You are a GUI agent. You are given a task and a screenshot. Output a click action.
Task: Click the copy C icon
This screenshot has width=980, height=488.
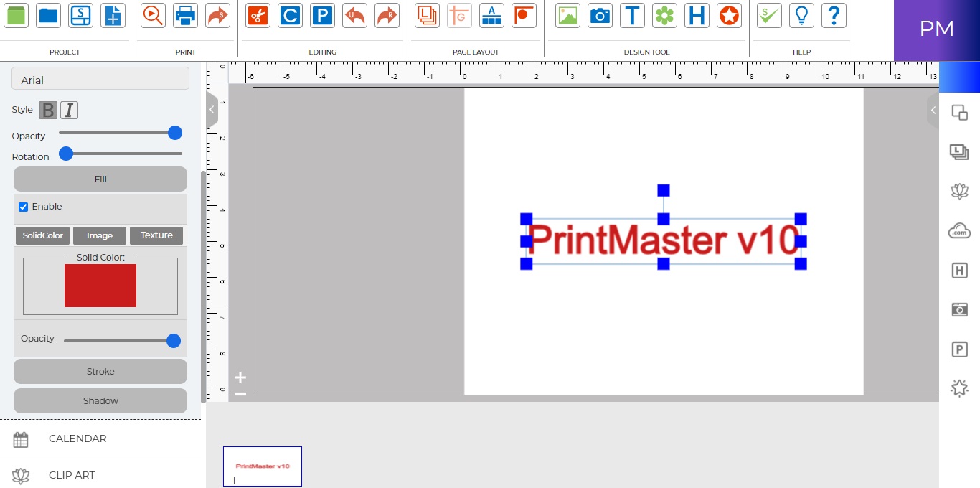[x=290, y=15]
